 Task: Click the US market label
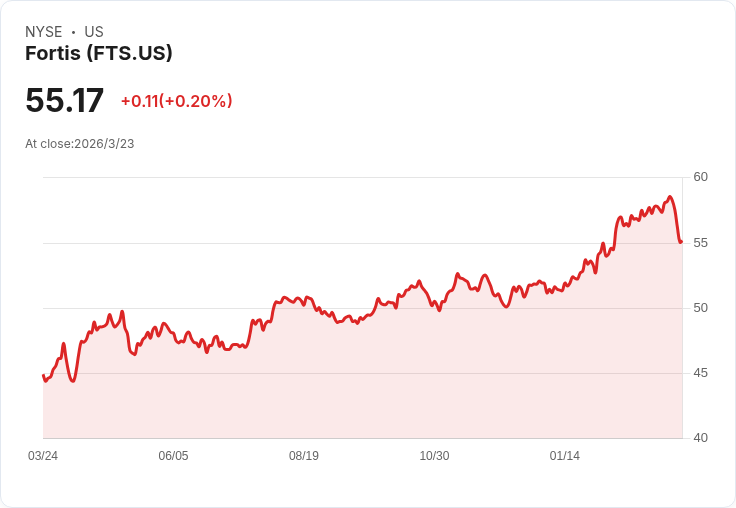tap(94, 32)
